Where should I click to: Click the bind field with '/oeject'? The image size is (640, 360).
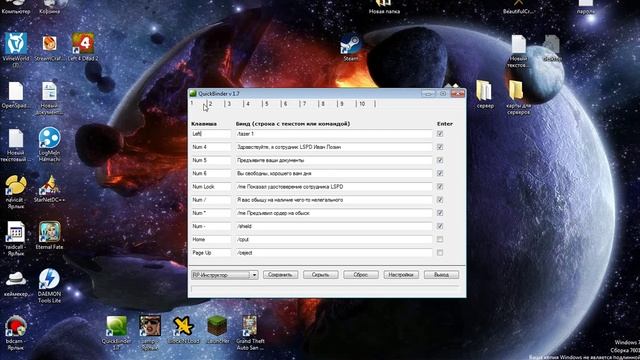click(334, 253)
